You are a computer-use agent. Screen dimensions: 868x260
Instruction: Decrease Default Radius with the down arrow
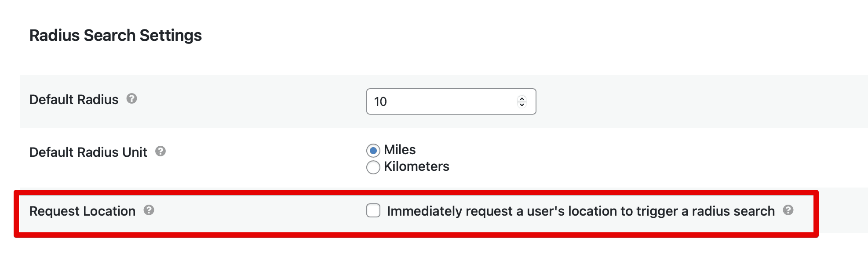[522, 105]
